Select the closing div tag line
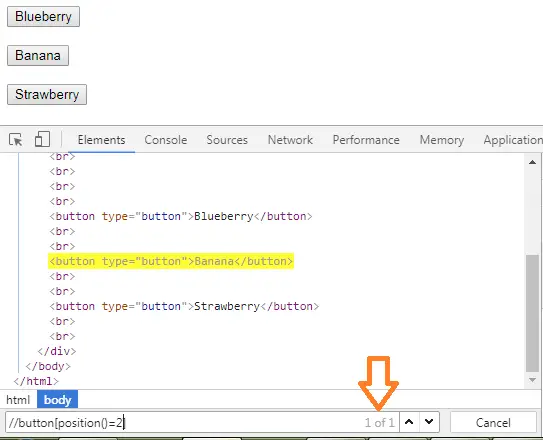543x440 pixels. point(56,351)
